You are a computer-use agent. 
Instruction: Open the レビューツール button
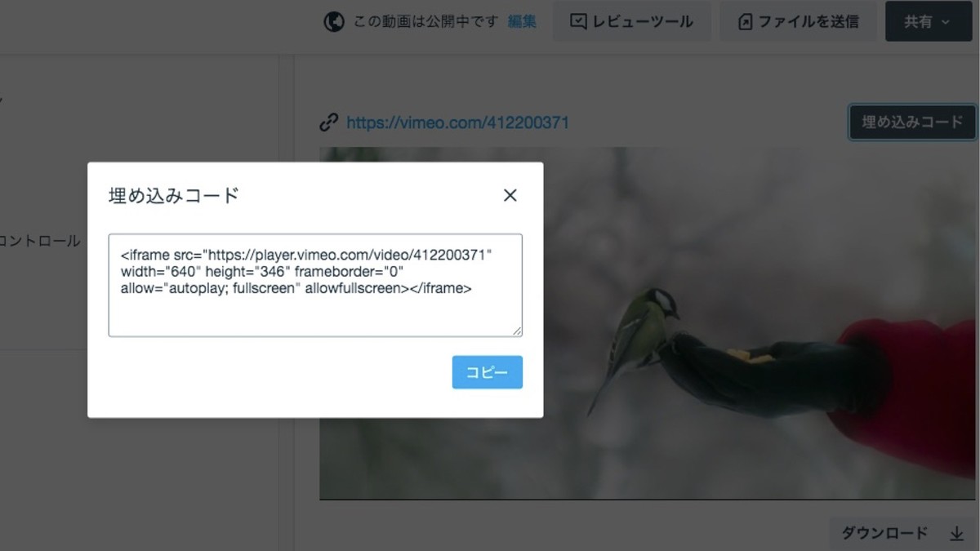tap(631, 22)
